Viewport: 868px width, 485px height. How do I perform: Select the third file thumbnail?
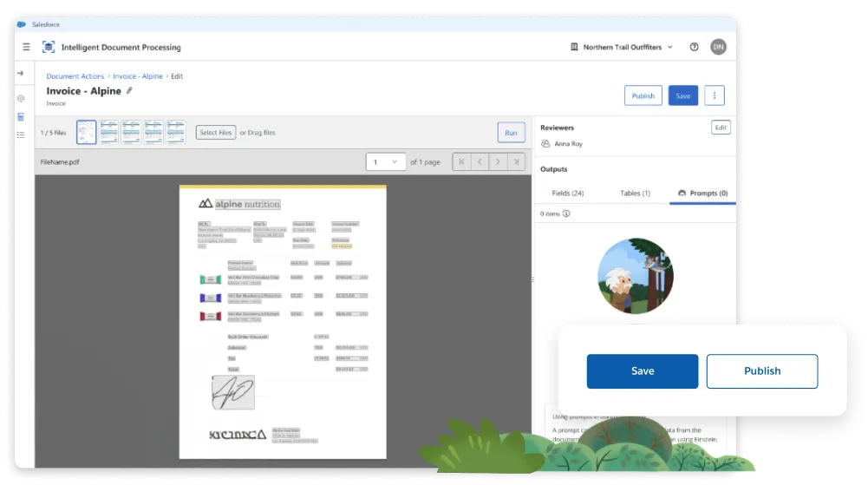pos(131,133)
